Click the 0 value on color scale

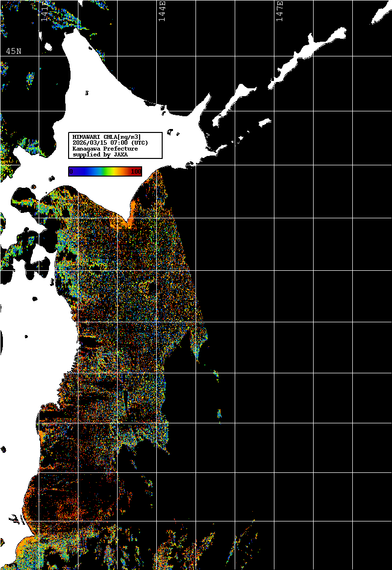coord(71,171)
